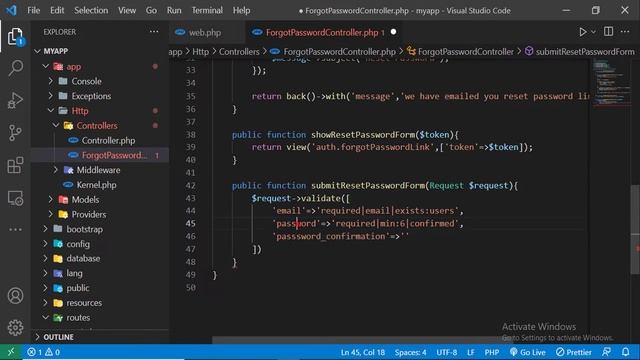The height and width of the screenshot is (360, 640).
Task: Click Controllers in the breadcrumb
Action: click(x=239, y=51)
